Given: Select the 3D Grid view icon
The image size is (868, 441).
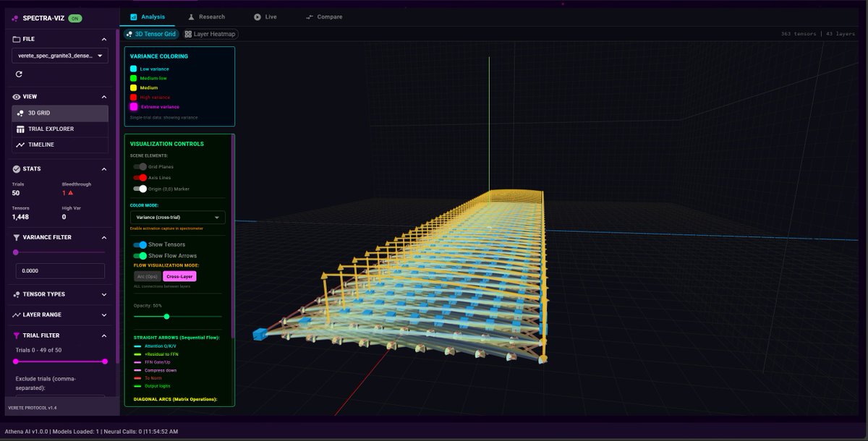Looking at the screenshot, I should 20,113.
